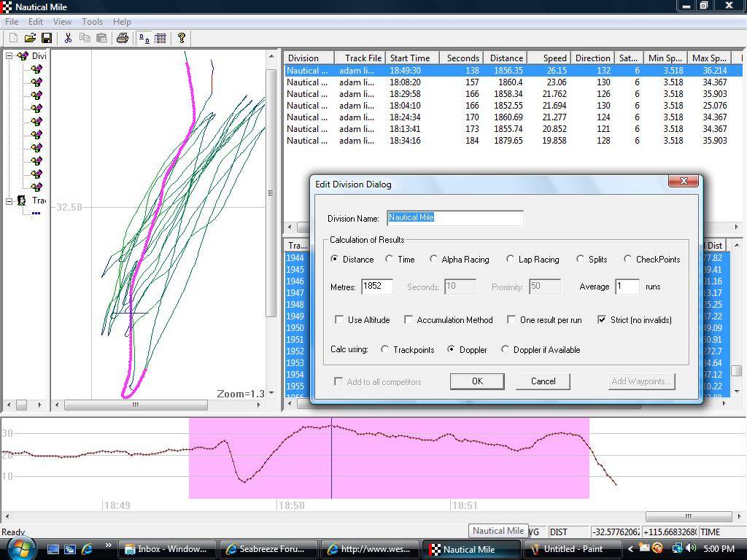Click the Print toolbar icon
747x560 pixels.
coord(123,38)
